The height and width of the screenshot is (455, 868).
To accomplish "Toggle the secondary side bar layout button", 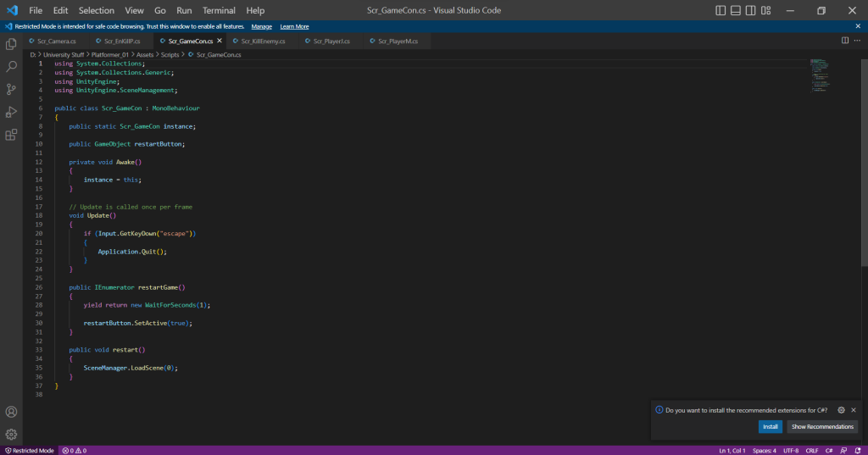I will [x=751, y=10].
